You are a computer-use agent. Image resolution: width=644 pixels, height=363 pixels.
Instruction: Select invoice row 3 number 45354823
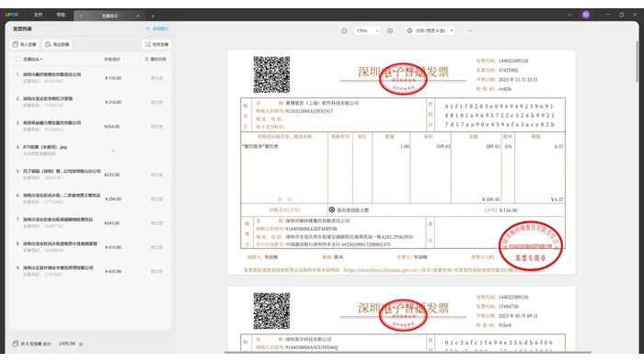89,126
